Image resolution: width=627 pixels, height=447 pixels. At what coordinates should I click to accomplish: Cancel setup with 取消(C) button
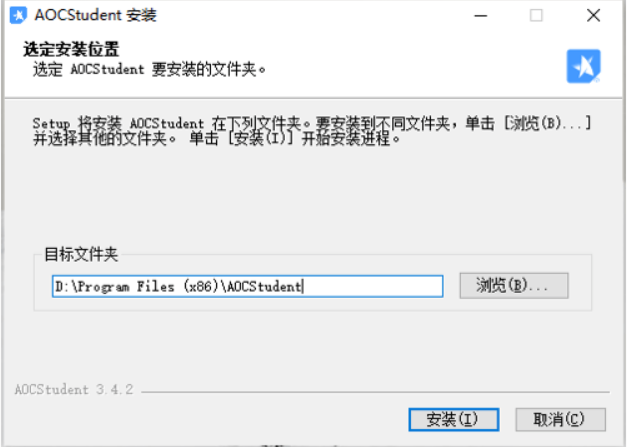560,419
